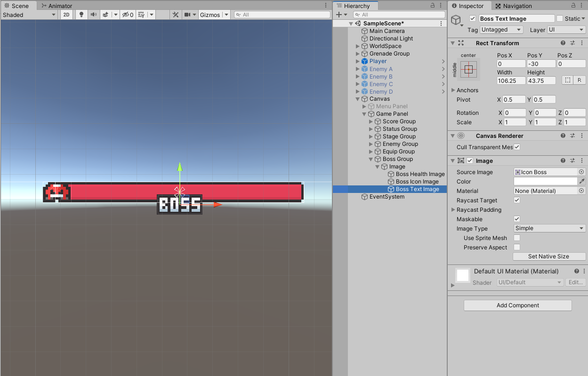Open Source Image object picker circle

click(x=581, y=172)
